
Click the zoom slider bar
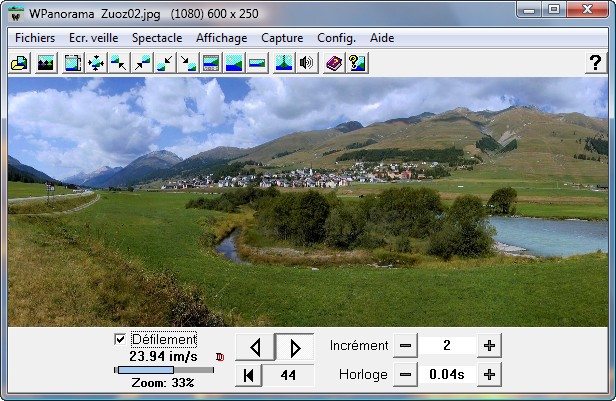coord(164,370)
